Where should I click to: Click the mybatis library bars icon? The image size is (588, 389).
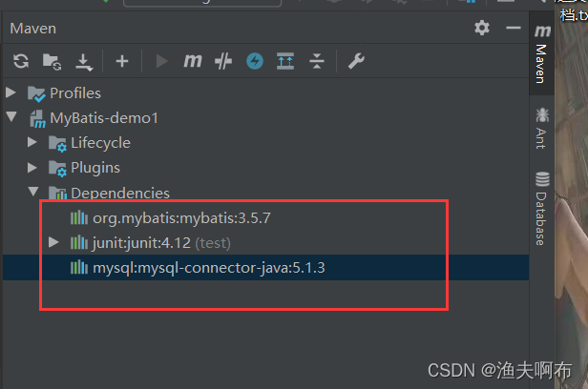pos(79,217)
